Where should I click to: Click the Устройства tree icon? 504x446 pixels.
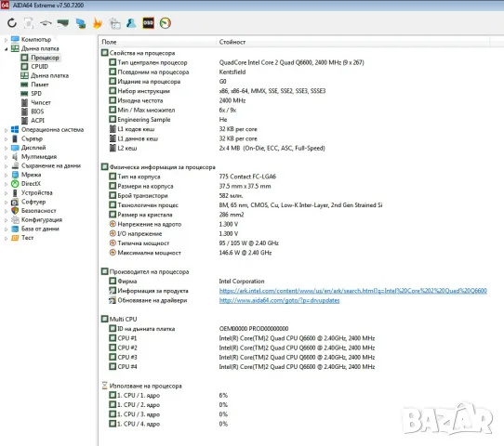(15, 192)
